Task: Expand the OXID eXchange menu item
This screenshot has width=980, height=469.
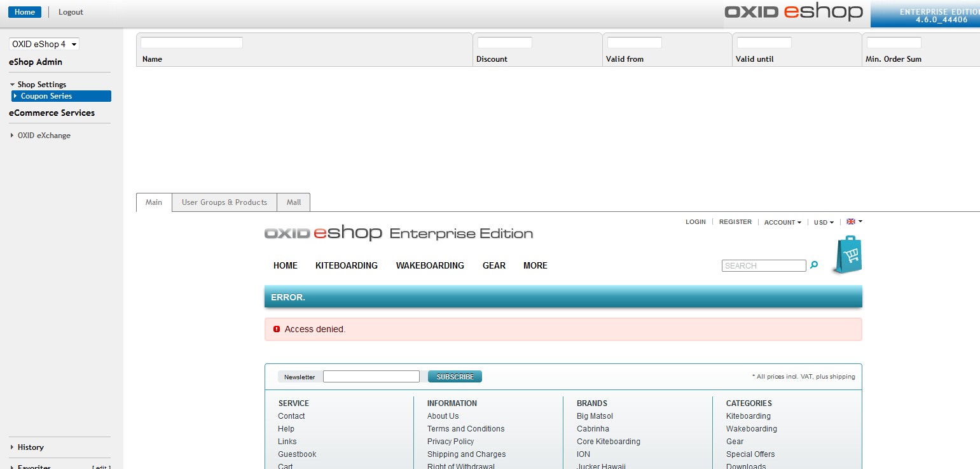Action: pyautogui.click(x=44, y=136)
